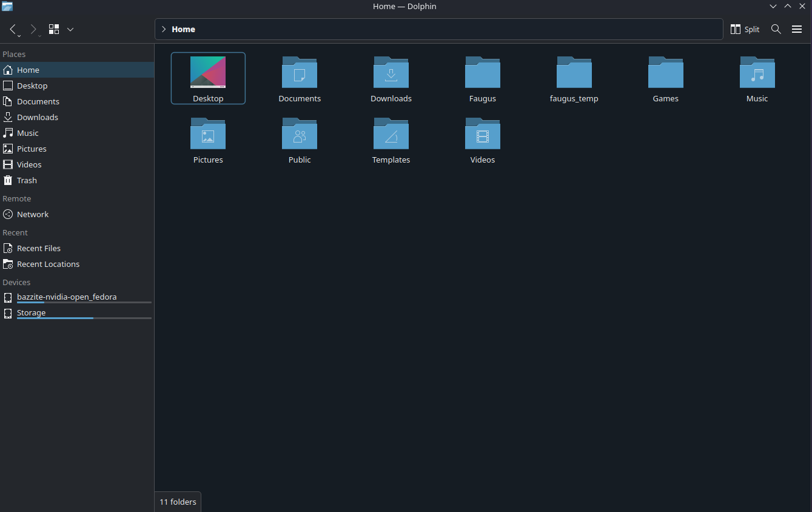Select the Documents folder icon in file view
Image resolution: width=812 pixels, height=512 pixels.
pyautogui.click(x=300, y=72)
